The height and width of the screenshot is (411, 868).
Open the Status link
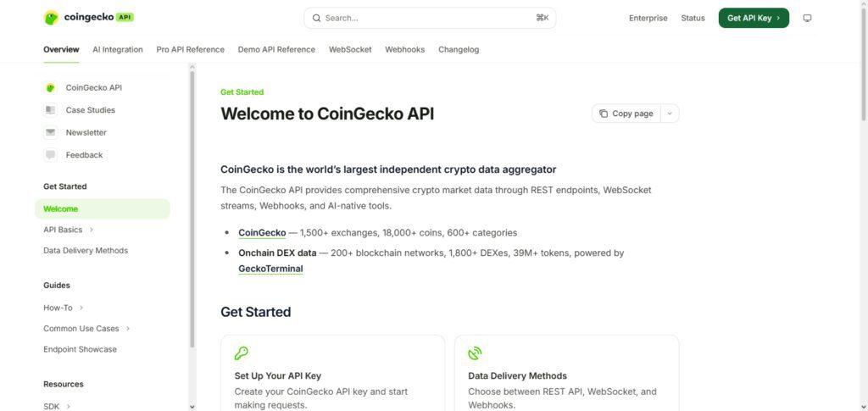pos(693,19)
